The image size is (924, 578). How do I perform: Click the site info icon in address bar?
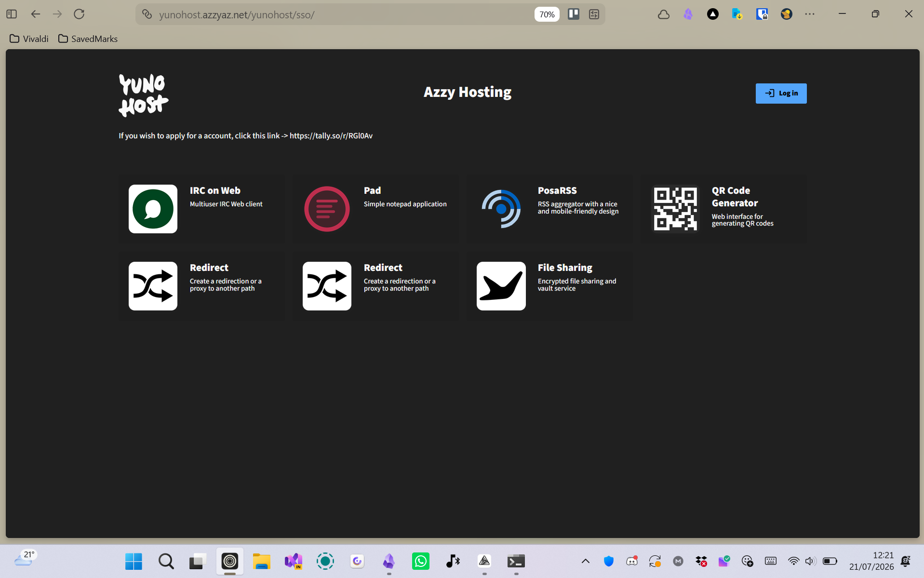(147, 14)
